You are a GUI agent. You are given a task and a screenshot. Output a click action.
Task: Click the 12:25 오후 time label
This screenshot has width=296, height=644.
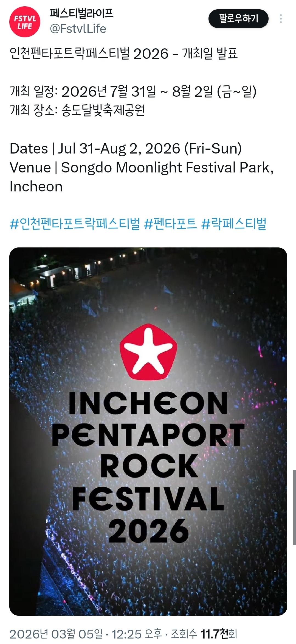137,634
